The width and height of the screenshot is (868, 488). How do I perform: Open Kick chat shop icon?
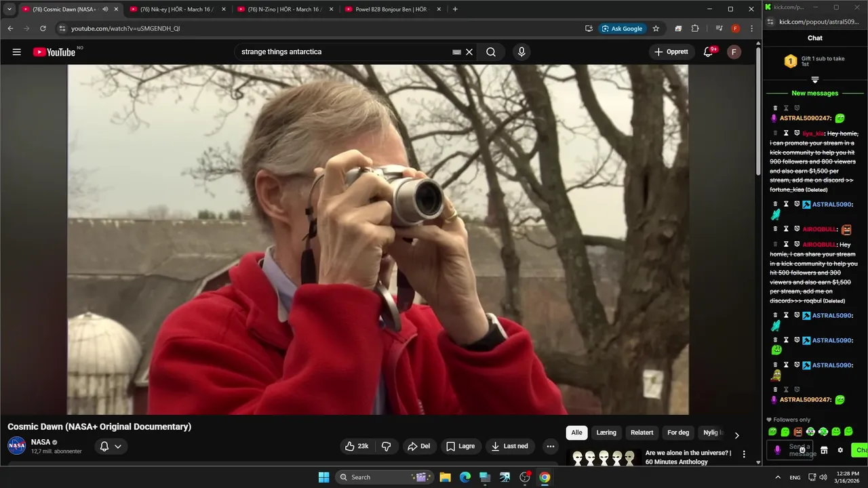[824, 450]
